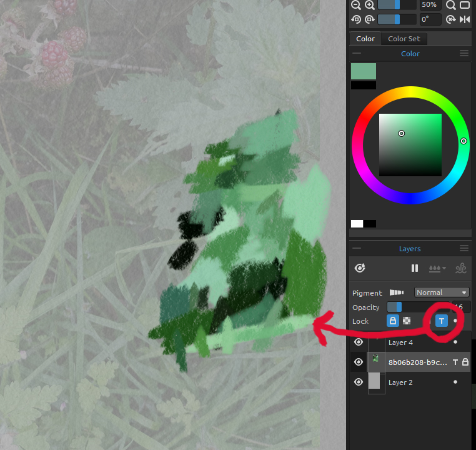Click the lock icon on 8b06b208 layer
This screenshot has width=476, height=450.
click(465, 362)
